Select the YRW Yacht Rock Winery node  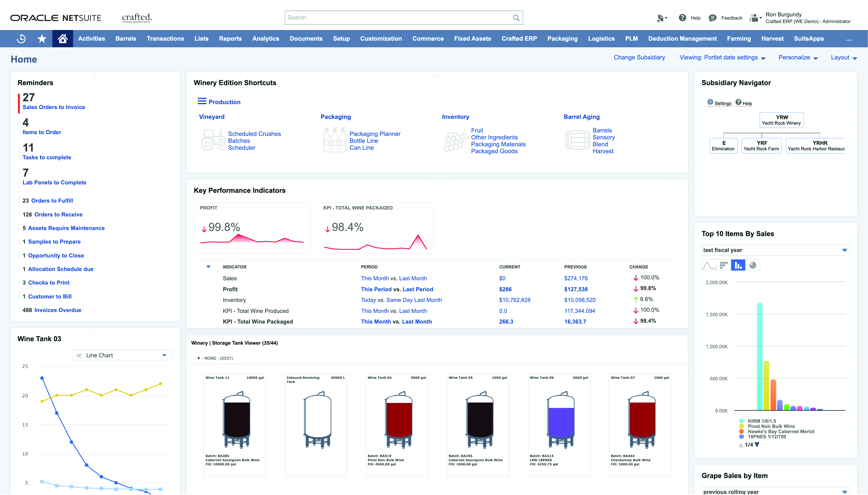click(782, 120)
